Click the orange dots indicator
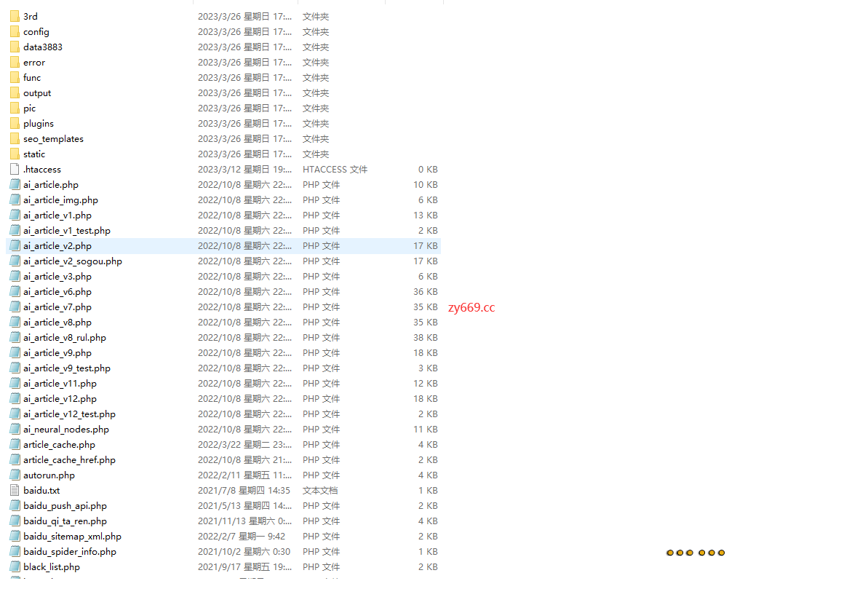Viewport: 868px width, 589px height. [x=696, y=553]
